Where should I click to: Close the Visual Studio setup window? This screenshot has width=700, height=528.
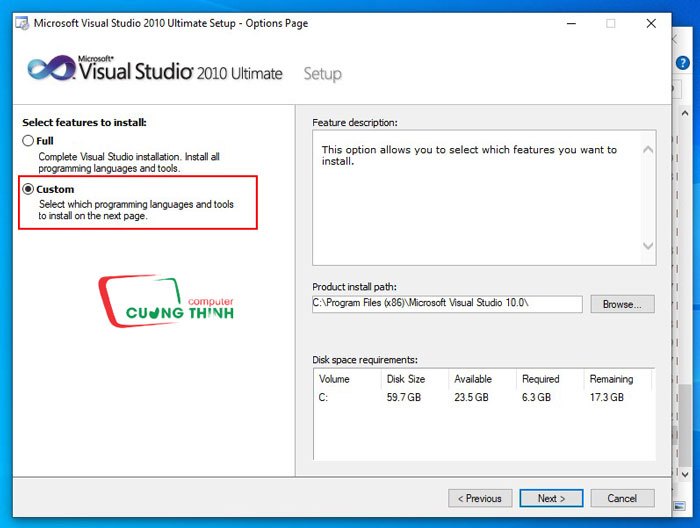point(651,23)
